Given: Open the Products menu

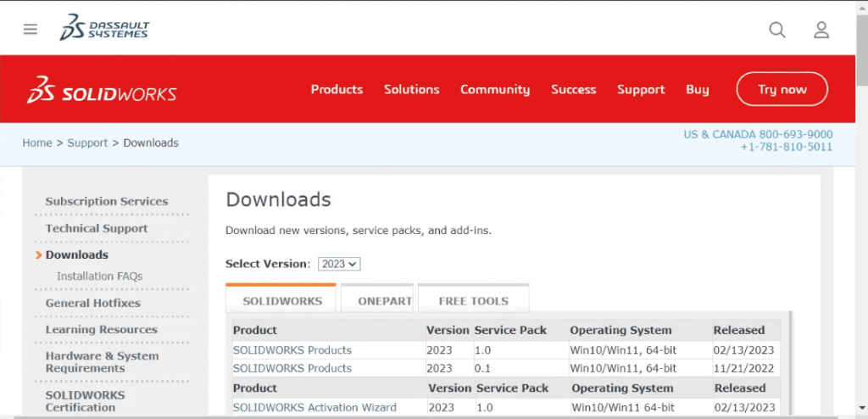Looking at the screenshot, I should (x=337, y=90).
